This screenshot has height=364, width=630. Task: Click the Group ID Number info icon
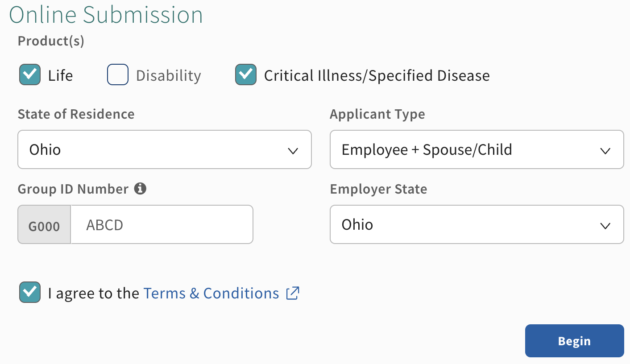click(140, 189)
